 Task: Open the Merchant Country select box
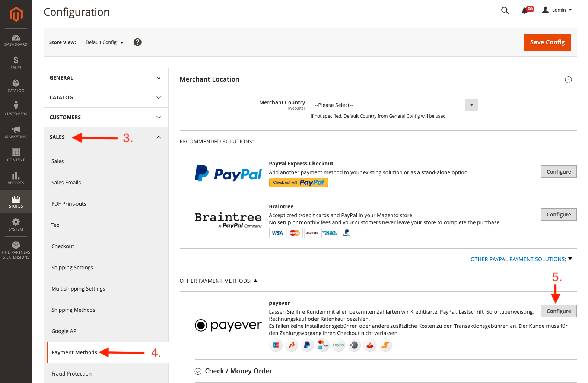tap(394, 105)
